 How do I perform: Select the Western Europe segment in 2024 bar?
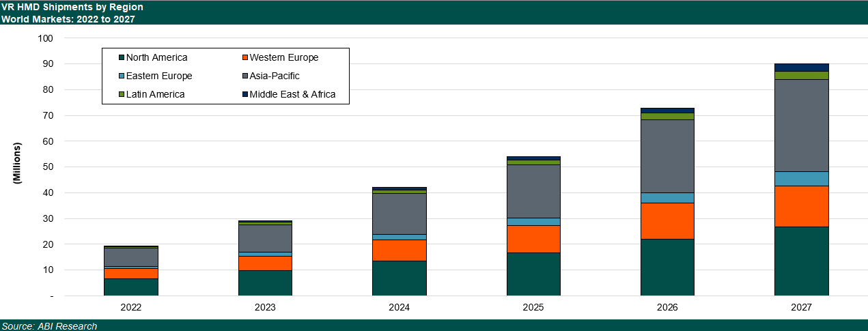point(399,250)
